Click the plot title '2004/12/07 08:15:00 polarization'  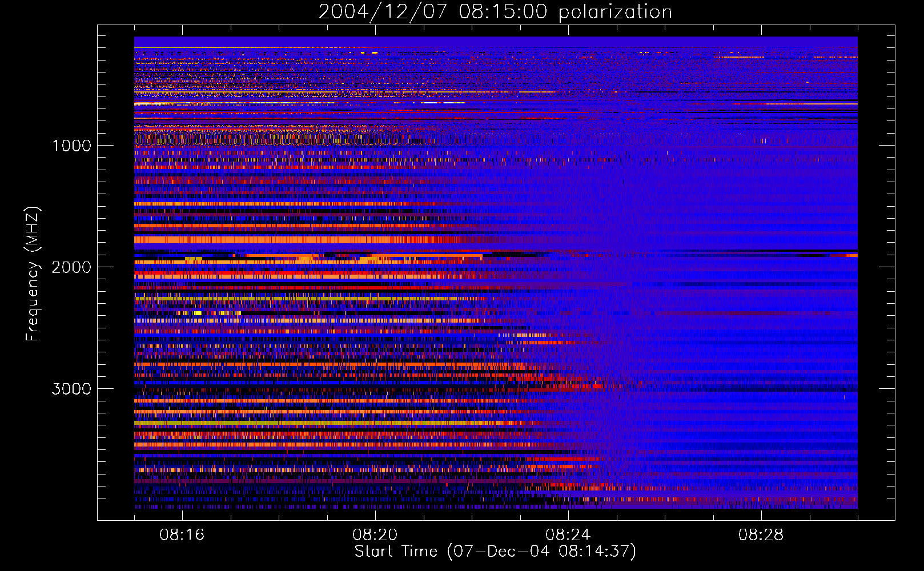coord(495,12)
